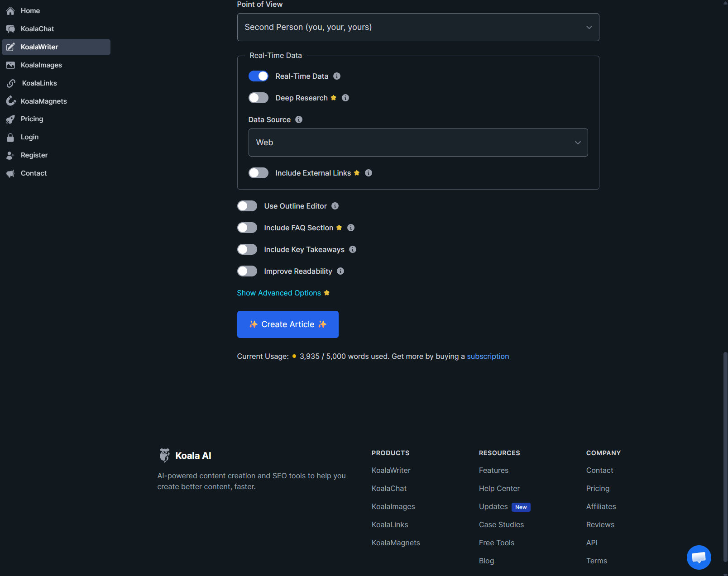The width and height of the screenshot is (728, 576).
Task: Open the Case Studies footer link
Action: tap(502, 524)
